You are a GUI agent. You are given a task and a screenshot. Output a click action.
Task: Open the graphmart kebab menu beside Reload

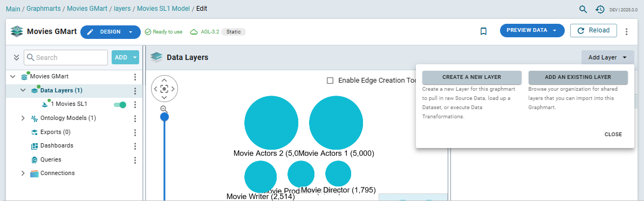(626, 32)
